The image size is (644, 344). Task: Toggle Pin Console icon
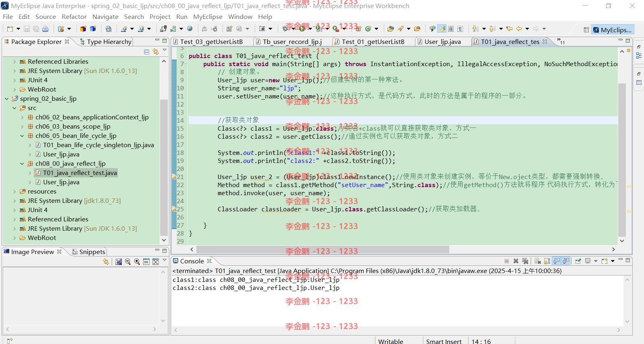[578, 261]
